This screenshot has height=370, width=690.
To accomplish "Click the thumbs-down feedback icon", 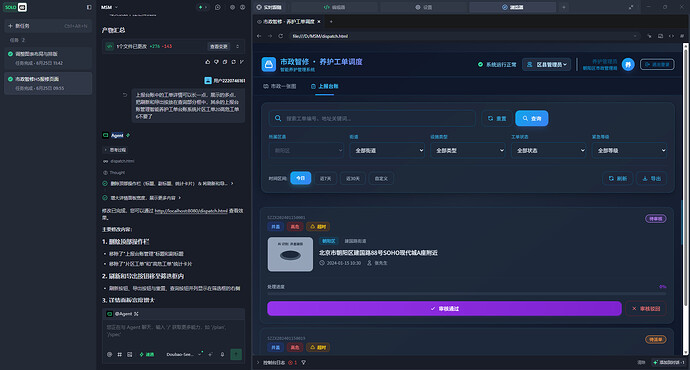I will click(216, 62).
